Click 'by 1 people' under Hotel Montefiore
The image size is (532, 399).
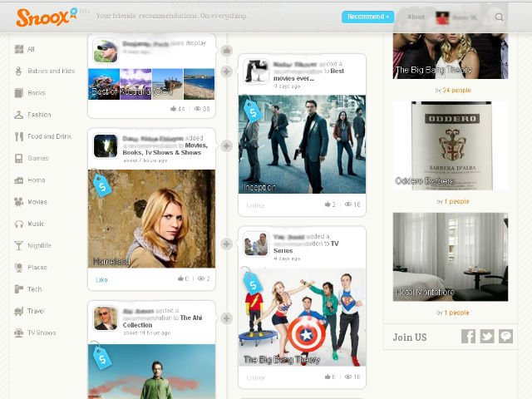tap(453, 313)
